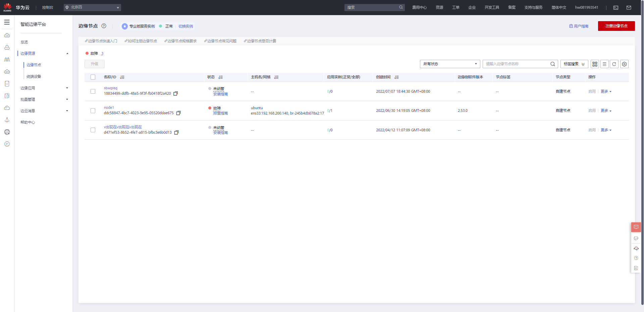The height and width of the screenshot is (312, 644).
Task: Click the search magnifier in top bar
Action: pos(401,7)
